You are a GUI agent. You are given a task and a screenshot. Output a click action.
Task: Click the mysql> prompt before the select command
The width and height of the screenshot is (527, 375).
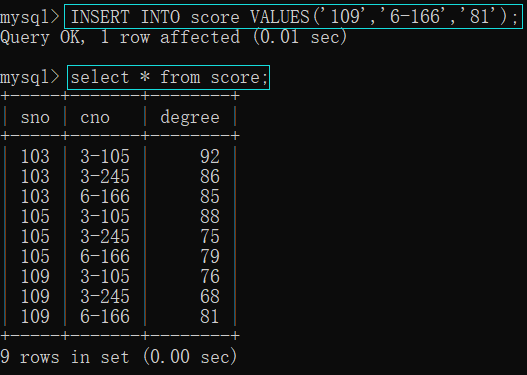tap(30, 78)
